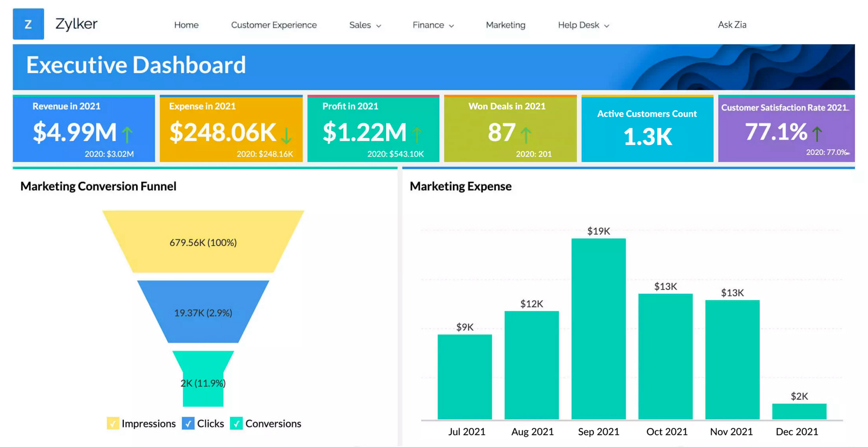Click the Ask Zia link
The image size is (868, 447).
(x=732, y=25)
